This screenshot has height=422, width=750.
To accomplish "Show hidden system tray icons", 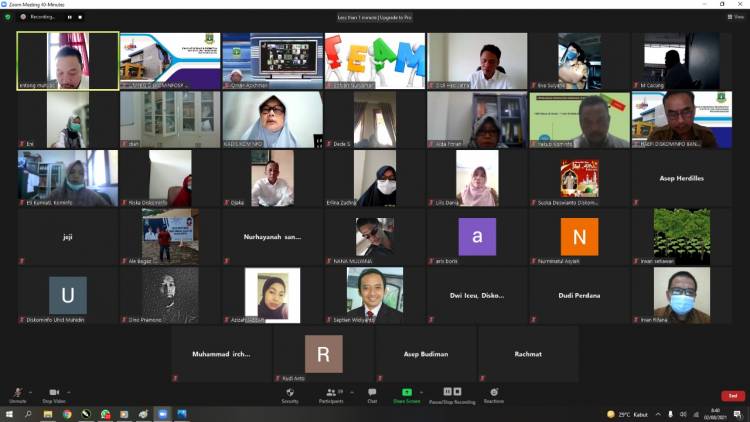I will 659,414.
